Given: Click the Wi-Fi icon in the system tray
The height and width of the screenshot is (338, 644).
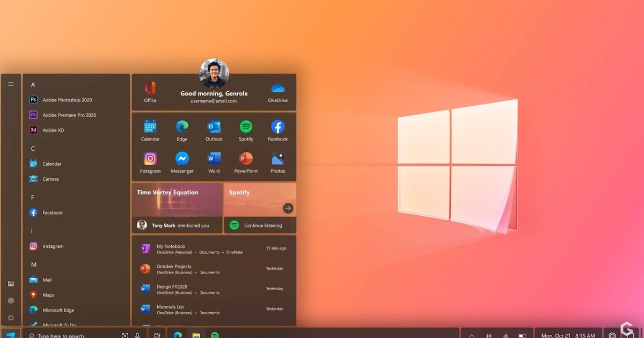Looking at the screenshot, I should (506, 335).
